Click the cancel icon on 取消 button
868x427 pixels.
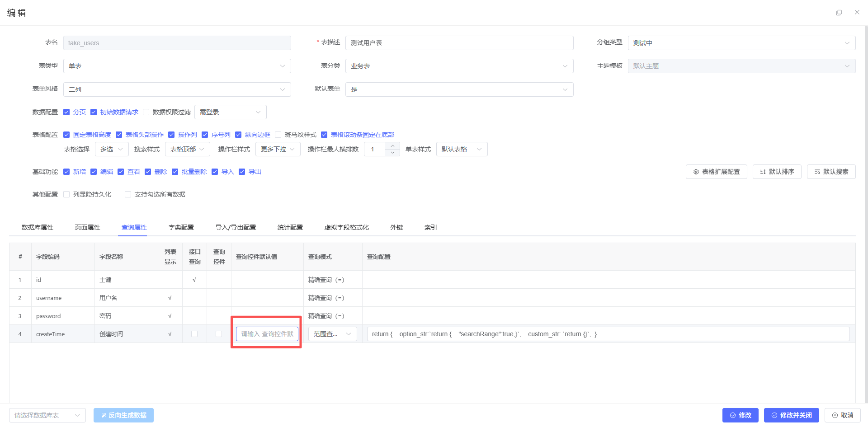coord(835,415)
